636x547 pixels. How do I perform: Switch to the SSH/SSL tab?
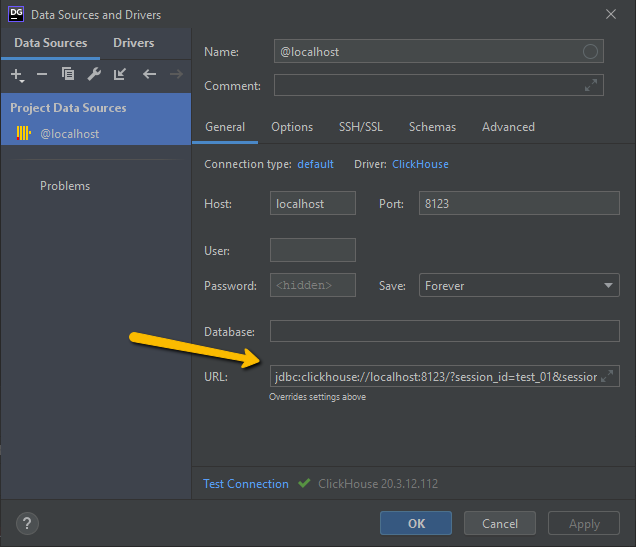tap(360, 127)
